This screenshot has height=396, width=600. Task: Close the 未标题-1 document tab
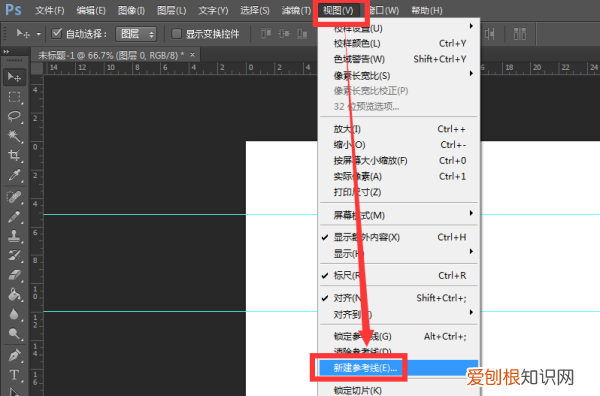[192, 55]
